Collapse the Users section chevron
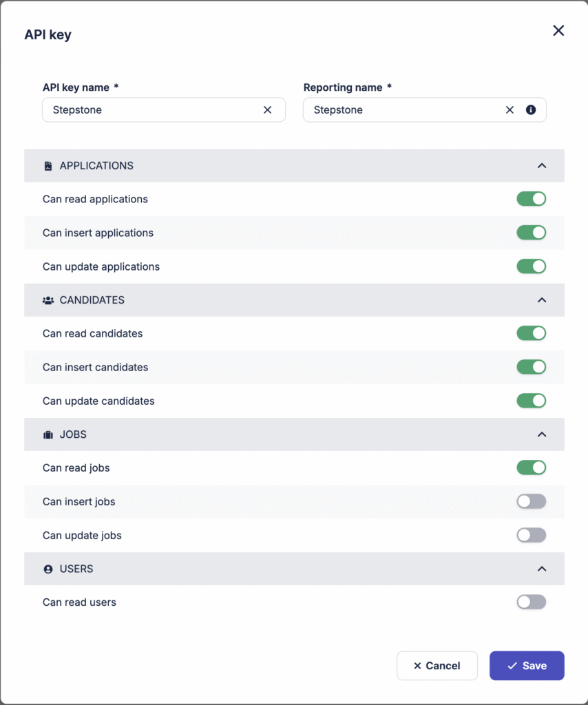This screenshot has height=705, width=588. pos(542,569)
